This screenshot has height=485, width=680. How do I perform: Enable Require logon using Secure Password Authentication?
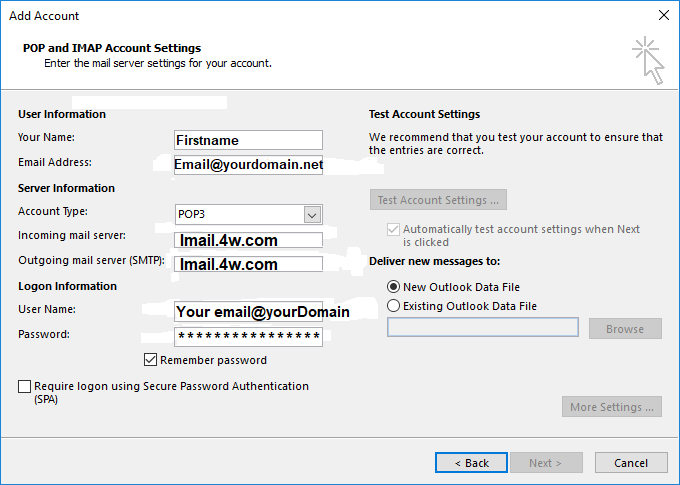click(24, 386)
